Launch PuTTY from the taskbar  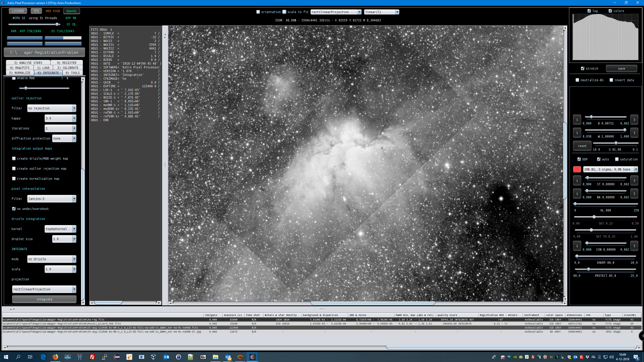click(104, 357)
